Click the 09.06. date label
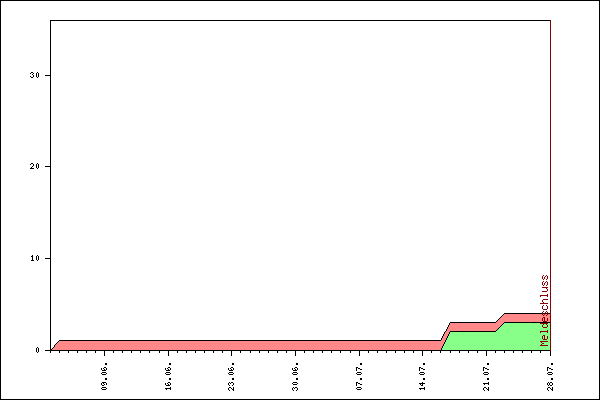 [105, 372]
